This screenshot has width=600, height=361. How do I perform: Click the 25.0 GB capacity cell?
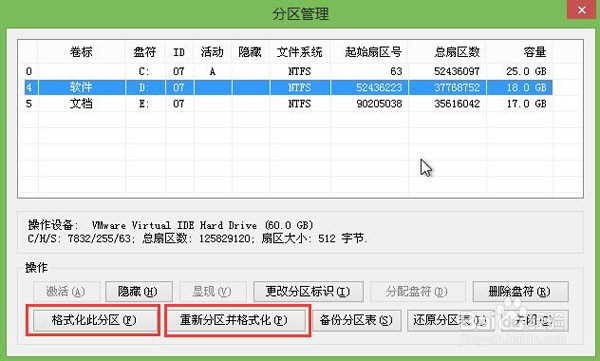(527, 72)
